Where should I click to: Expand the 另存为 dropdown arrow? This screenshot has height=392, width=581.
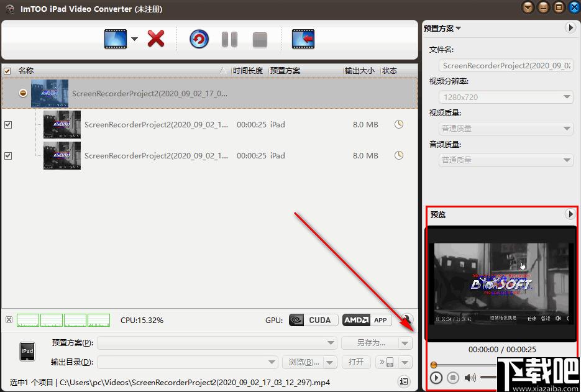point(405,343)
